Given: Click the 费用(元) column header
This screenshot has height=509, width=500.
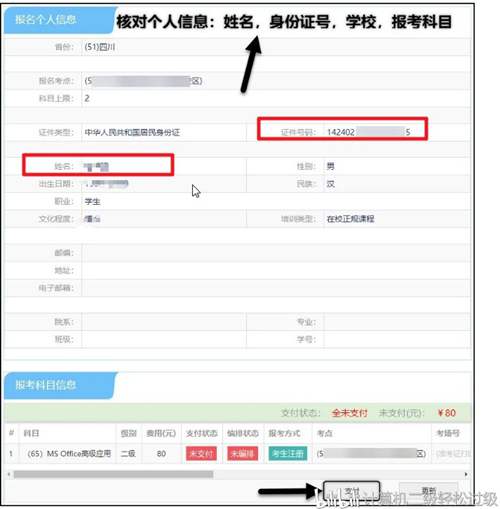Looking at the screenshot, I should [161, 433].
